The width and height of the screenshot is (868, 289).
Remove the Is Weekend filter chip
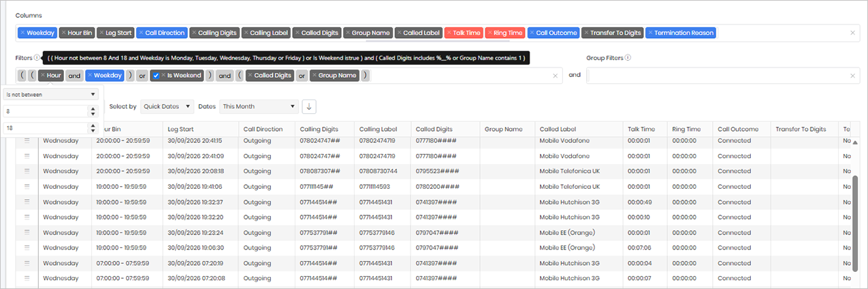(163, 75)
